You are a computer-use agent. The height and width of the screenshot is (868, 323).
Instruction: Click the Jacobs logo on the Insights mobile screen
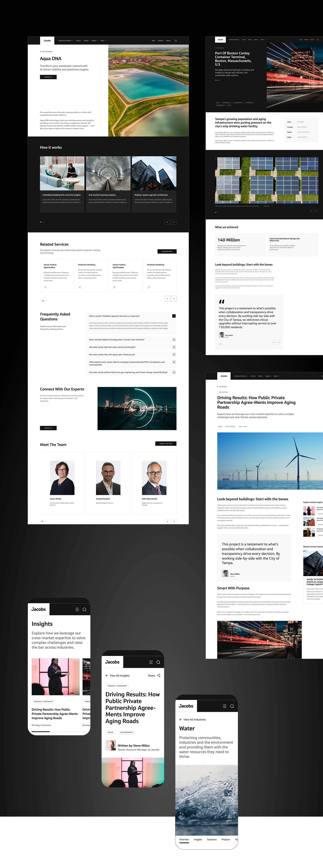pos(38,609)
